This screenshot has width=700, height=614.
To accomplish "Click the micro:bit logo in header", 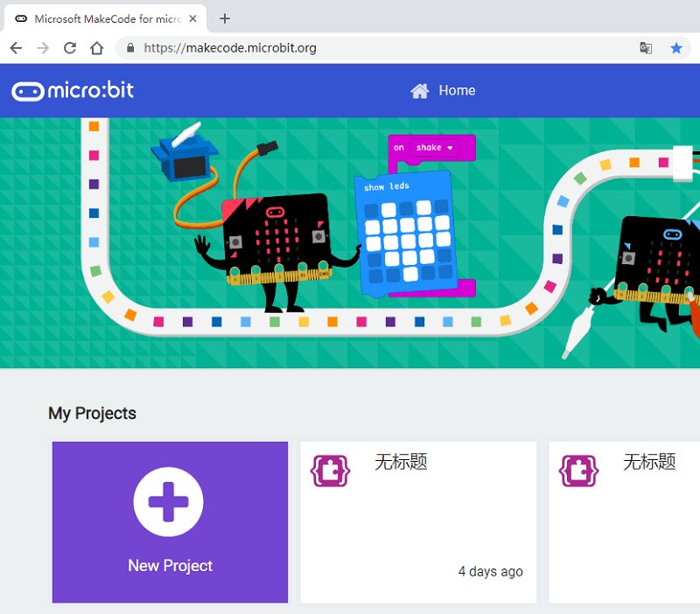I will pos(73,91).
